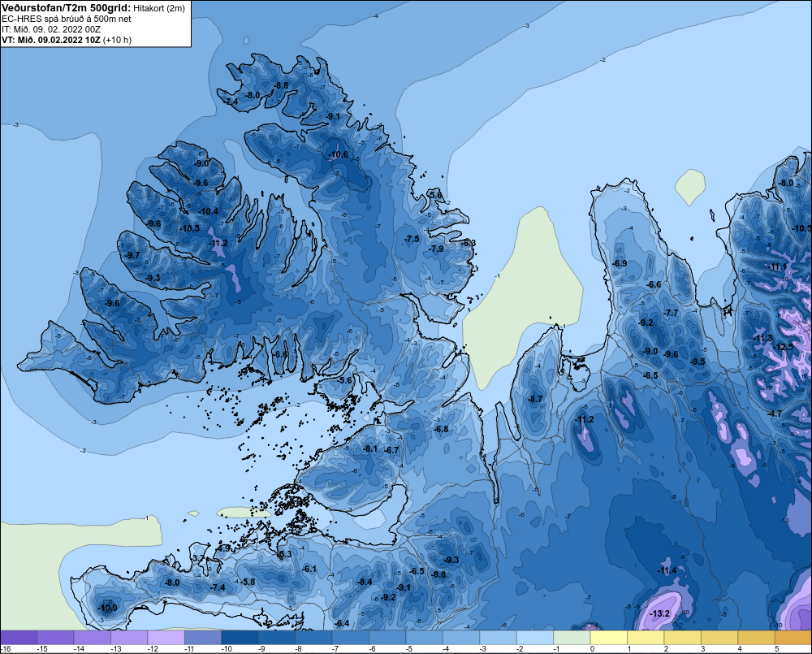Click the -5.8 temperature label on the map
The width and height of the screenshot is (812, 654).
(x=248, y=582)
